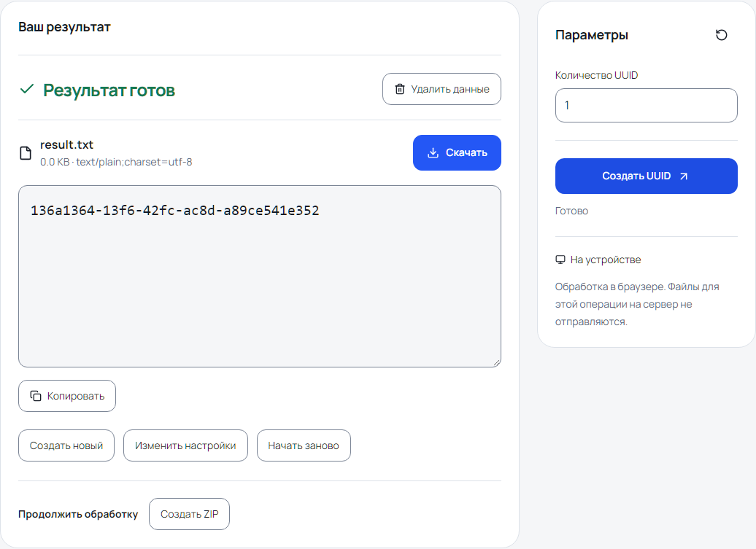This screenshot has height=549, width=756.
Task: Click Создать ZIP button
Action: (190, 514)
